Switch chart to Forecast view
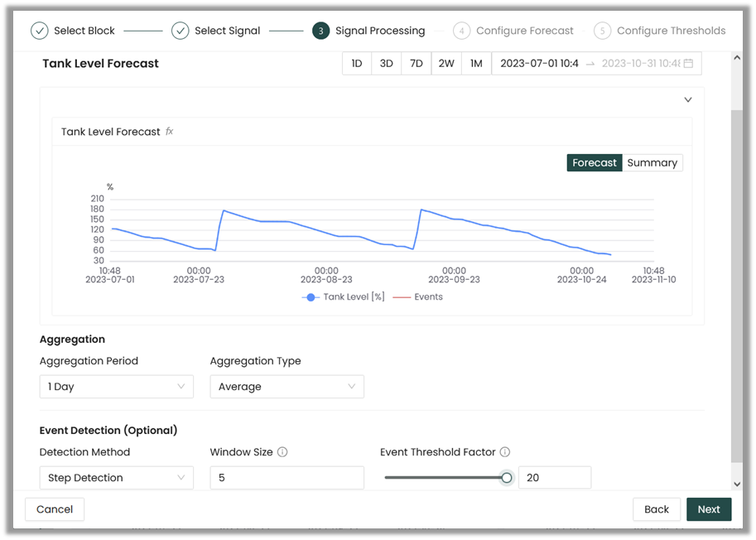 pyautogui.click(x=595, y=163)
